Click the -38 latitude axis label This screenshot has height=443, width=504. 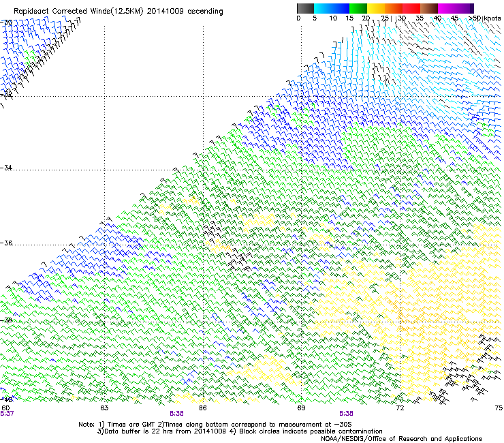[x=6, y=320]
